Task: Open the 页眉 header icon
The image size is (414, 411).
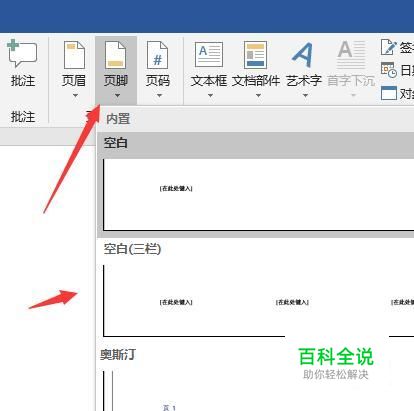Action: point(74,55)
